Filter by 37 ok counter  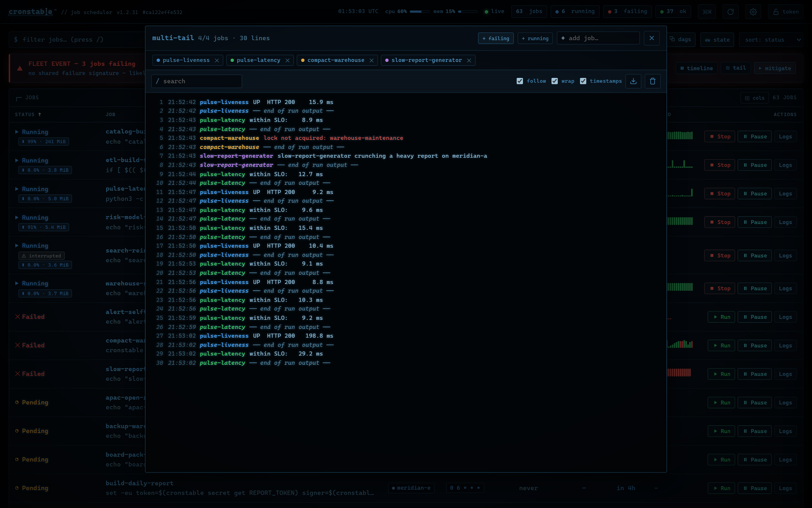pos(673,11)
